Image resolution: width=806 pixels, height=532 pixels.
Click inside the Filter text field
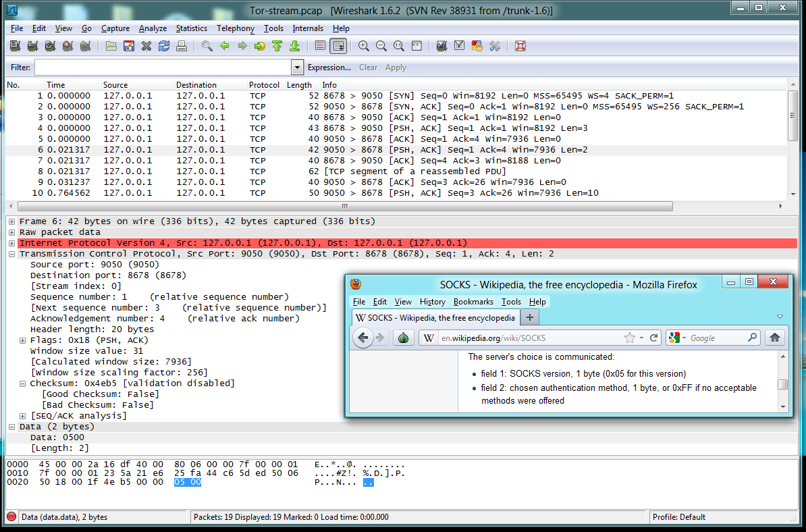(x=162, y=68)
